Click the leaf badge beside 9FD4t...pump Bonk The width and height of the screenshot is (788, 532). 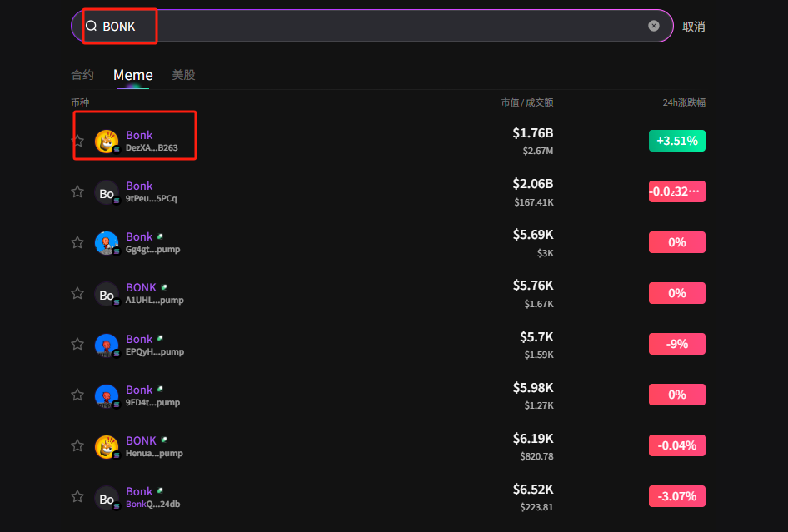point(160,390)
